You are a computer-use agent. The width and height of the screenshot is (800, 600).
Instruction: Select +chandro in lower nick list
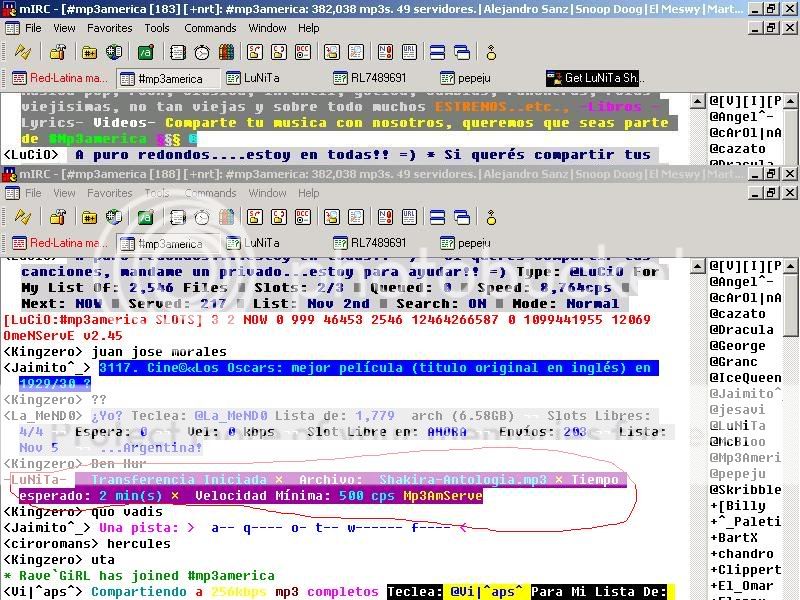click(x=742, y=554)
